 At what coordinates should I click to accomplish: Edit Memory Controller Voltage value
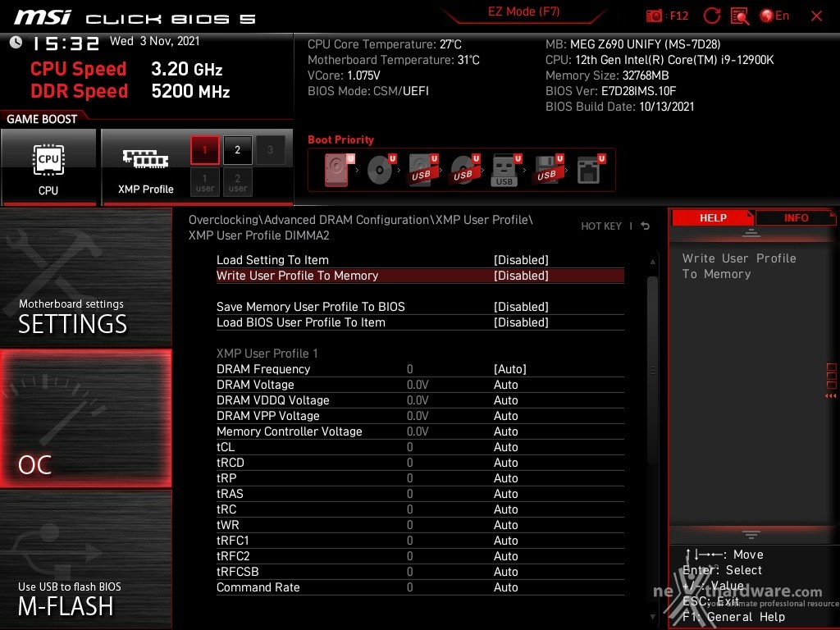point(420,431)
